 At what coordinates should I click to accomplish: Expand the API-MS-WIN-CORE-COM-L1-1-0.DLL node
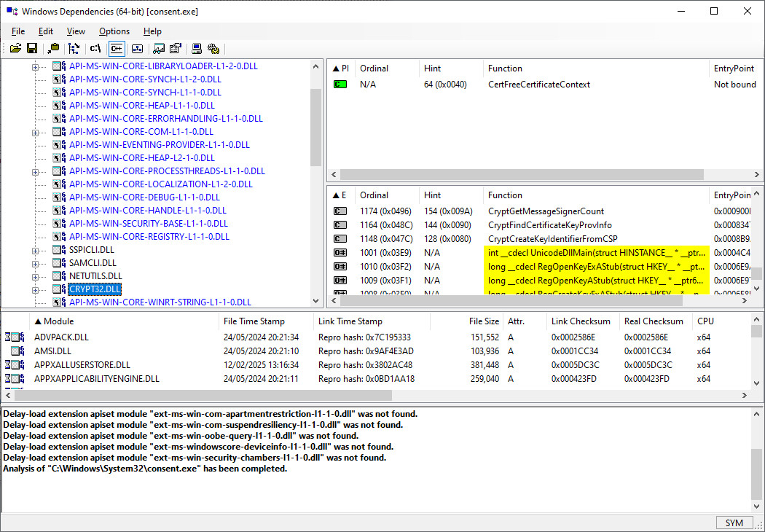coord(35,132)
